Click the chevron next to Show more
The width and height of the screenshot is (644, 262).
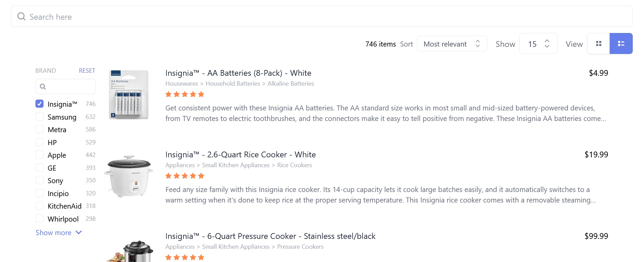click(79, 232)
